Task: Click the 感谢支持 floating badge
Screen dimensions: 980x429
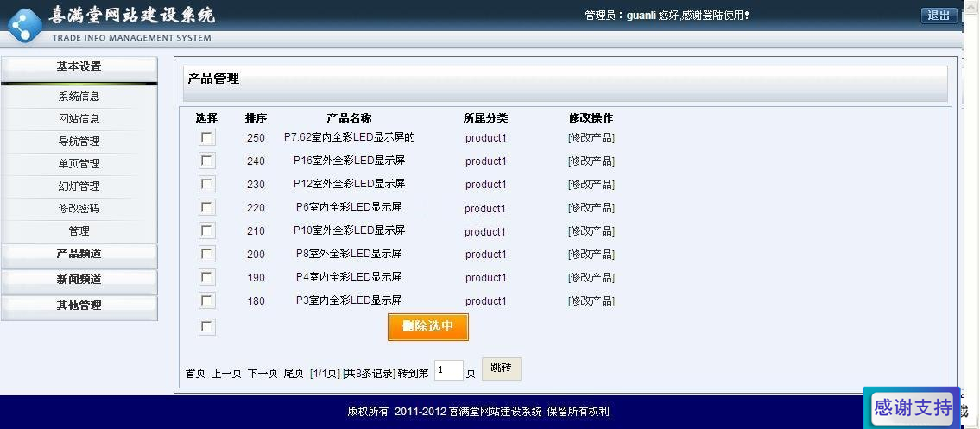Action: 913,408
